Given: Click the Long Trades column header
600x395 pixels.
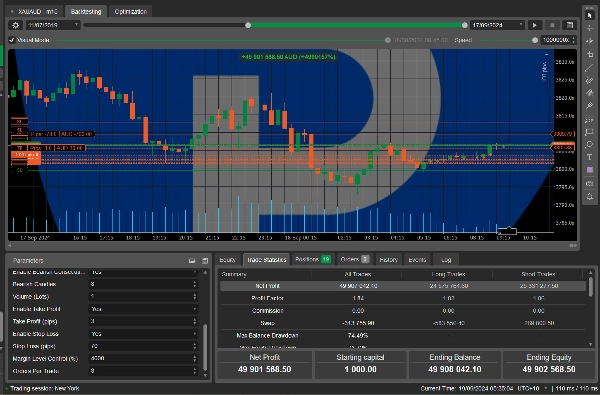Looking at the screenshot, I should pyautogui.click(x=448, y=274).
